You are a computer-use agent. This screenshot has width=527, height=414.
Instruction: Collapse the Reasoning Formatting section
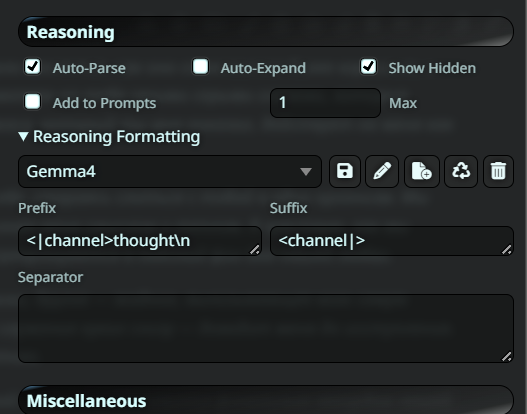tap(109, 137)
